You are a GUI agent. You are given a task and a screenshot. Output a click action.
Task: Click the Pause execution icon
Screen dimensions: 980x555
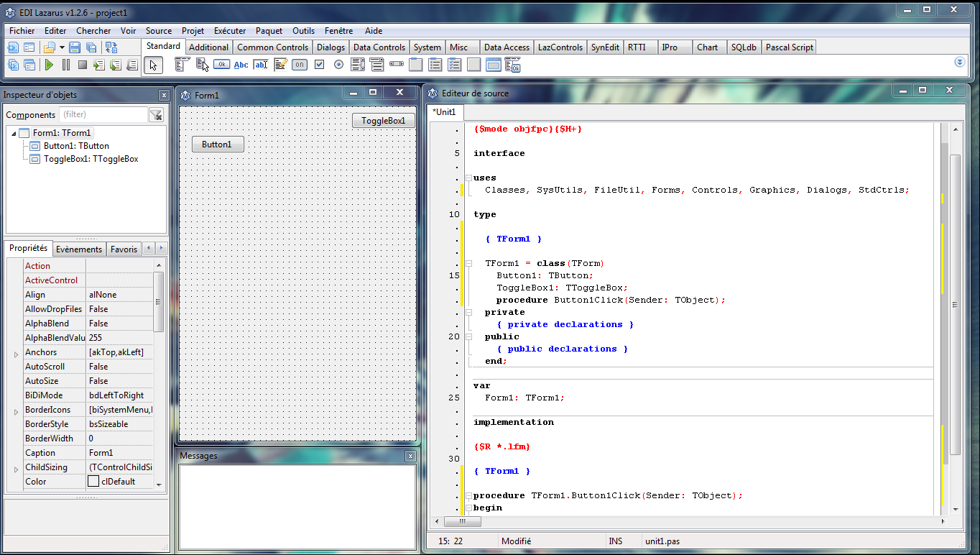point(66,65)
